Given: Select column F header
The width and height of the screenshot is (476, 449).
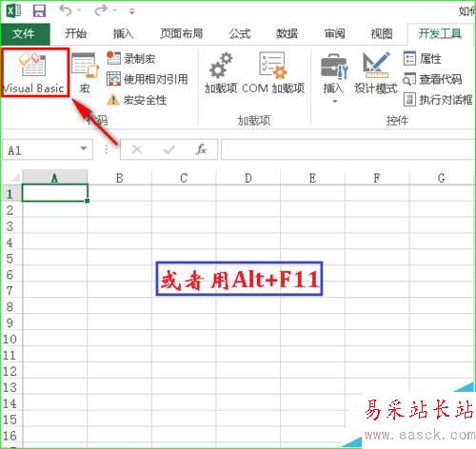Looking at the screenshot, I should pyautogui.click(x=377, y=178).
